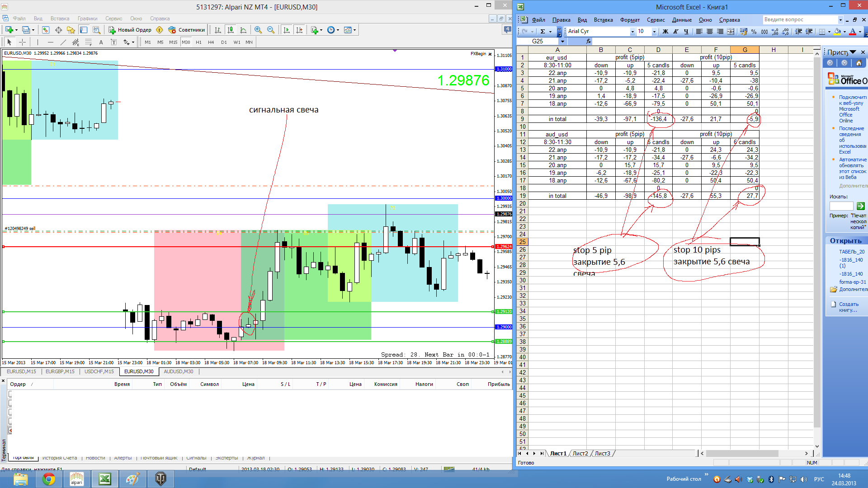Switch to the Лист2 sheet tab
The height and width of the screenshot is (488, 868).
click(x=580, y=453)
